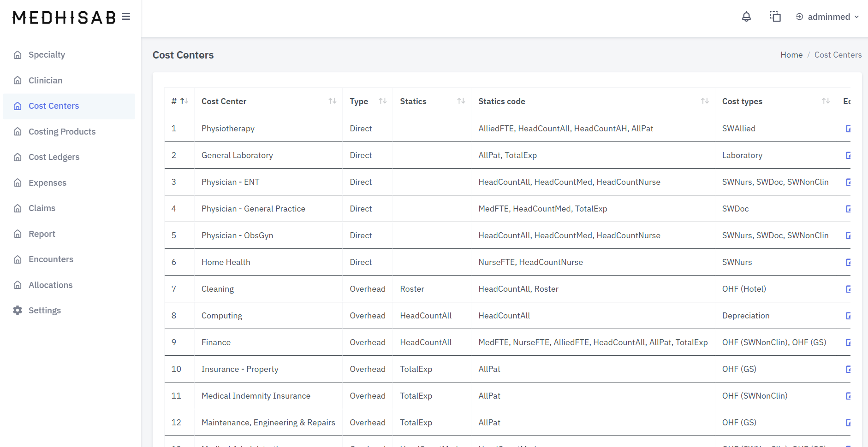Screen dimensions: 868x447
Task: Sort by the Cost types column
Action: [x=826, y=101]
